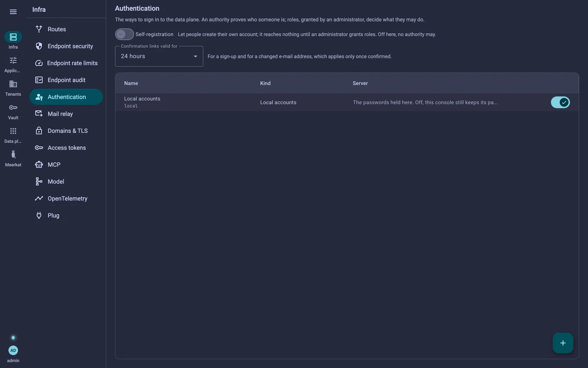This screenshot has height=368, width=588.
Task: Add a new authority with plus button
Action: pyautogui.click(x=563, y=343)
